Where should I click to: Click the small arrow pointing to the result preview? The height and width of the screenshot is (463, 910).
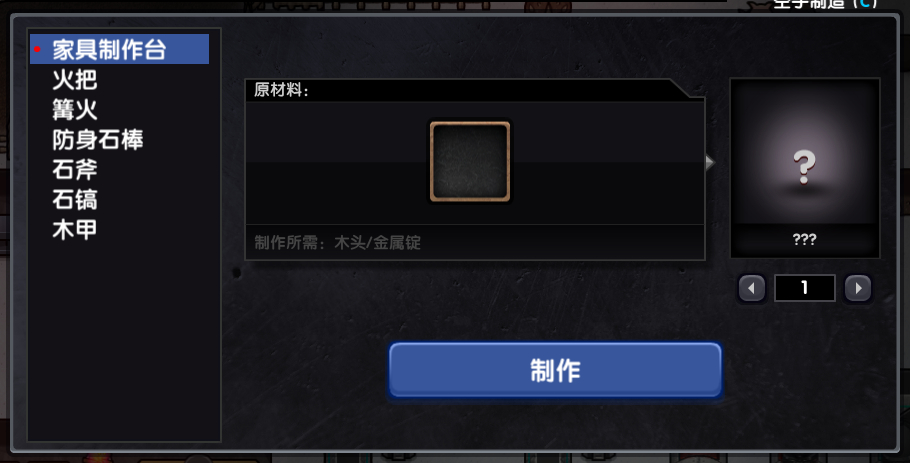[x=710, y=162]
